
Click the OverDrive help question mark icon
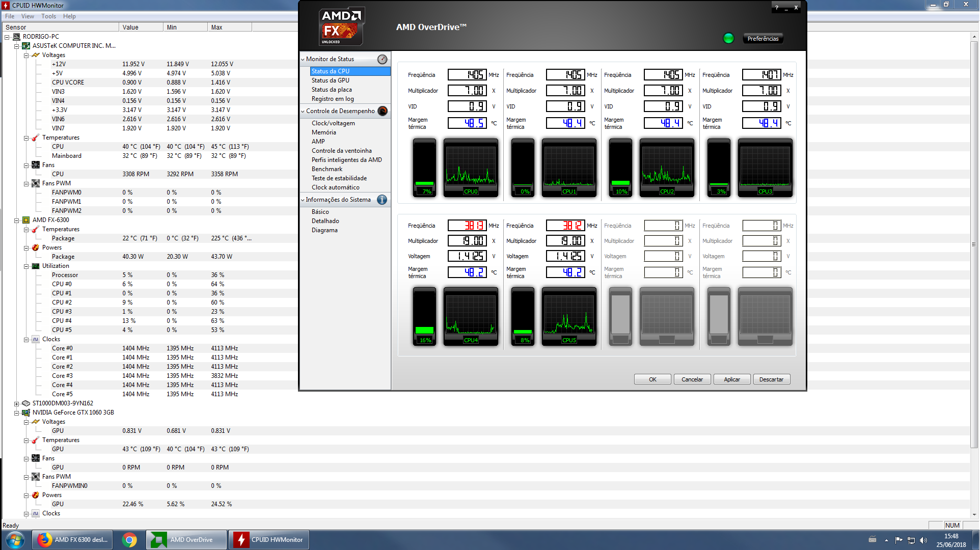pos(777,8)
